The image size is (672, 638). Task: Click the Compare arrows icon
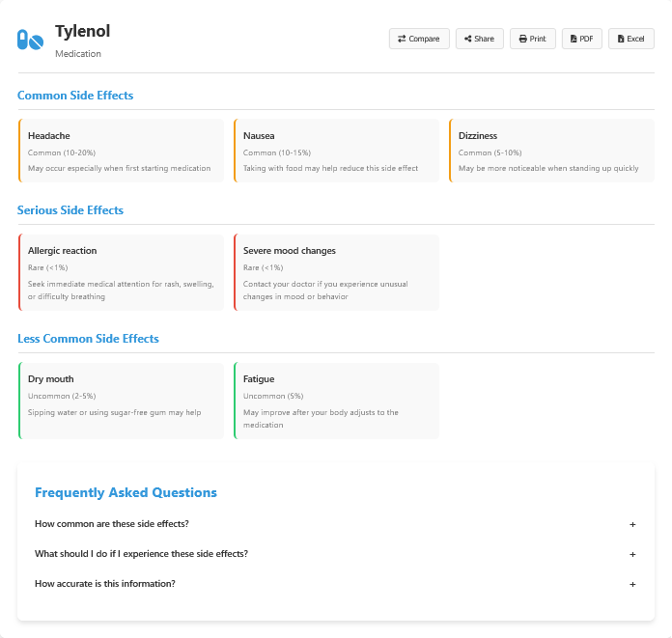[x=402, y=40]
